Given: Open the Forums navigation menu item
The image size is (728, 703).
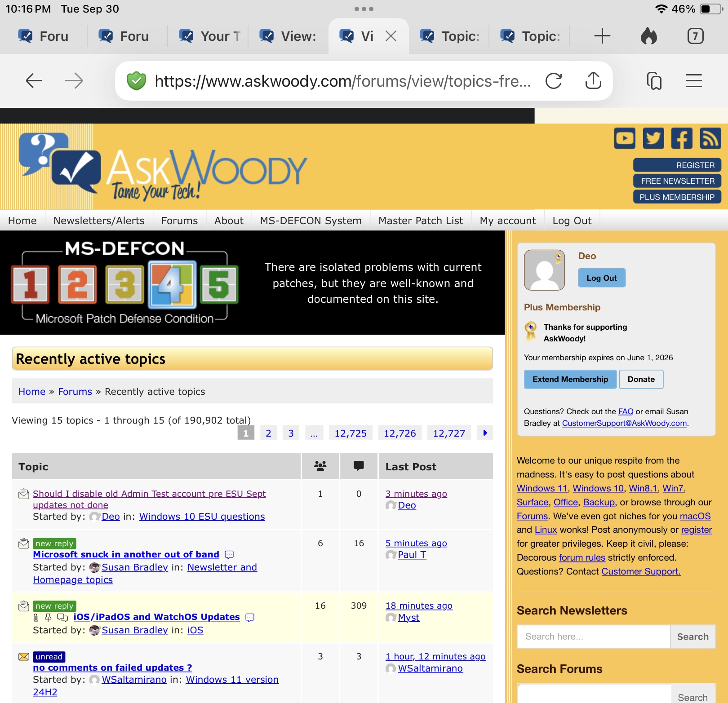Looking at the screenshot, I should (179, 221).
